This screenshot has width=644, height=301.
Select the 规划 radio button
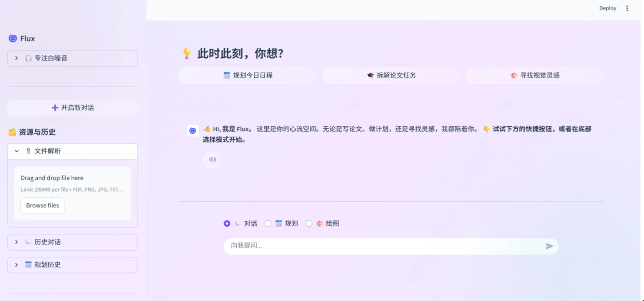(x=268, y=223)
